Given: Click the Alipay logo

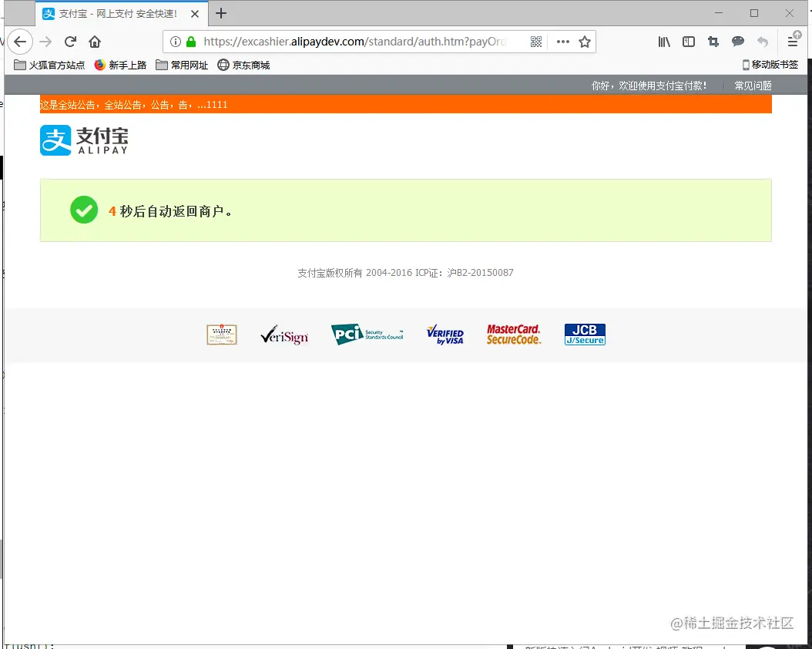Looking at the screenshot, I should pos(84,140).
